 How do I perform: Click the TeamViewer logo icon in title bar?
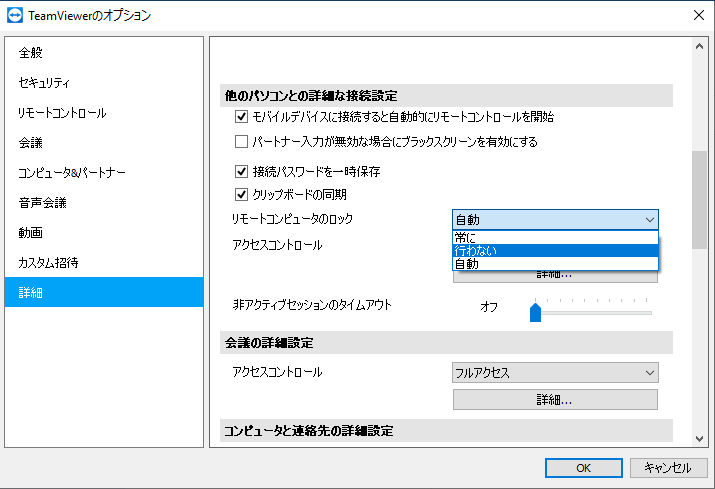(15, 15)
